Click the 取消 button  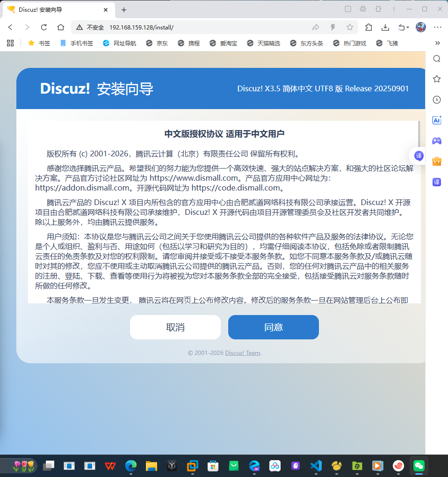[x=175, y=327]
